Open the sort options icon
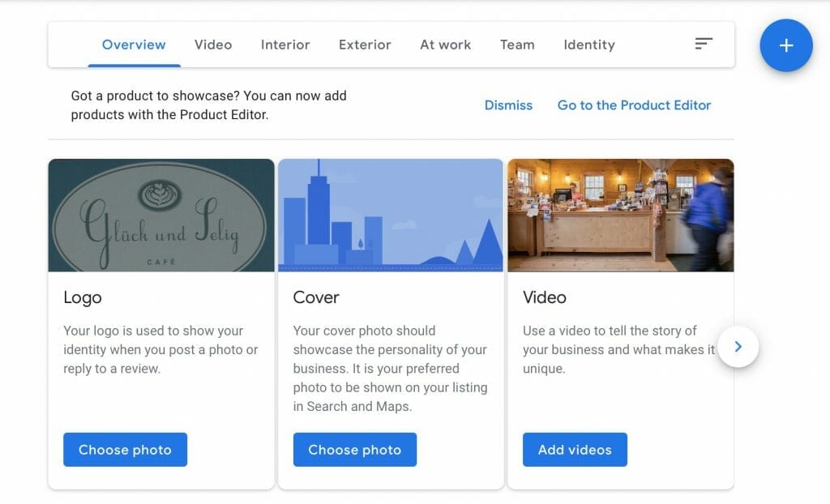 (x=704, y=44)
